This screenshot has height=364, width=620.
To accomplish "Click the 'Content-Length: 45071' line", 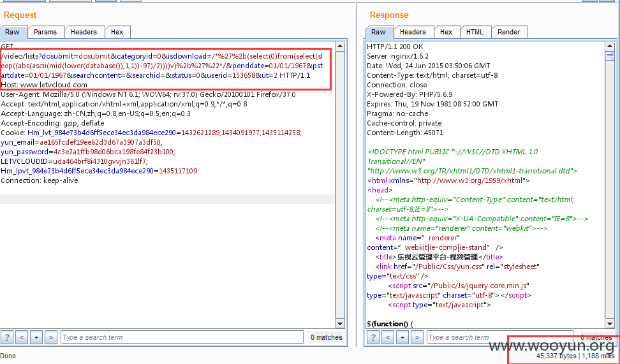I will (405, 133).
